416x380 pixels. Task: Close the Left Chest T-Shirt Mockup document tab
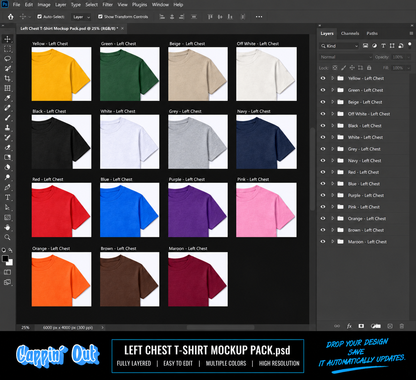122,29
